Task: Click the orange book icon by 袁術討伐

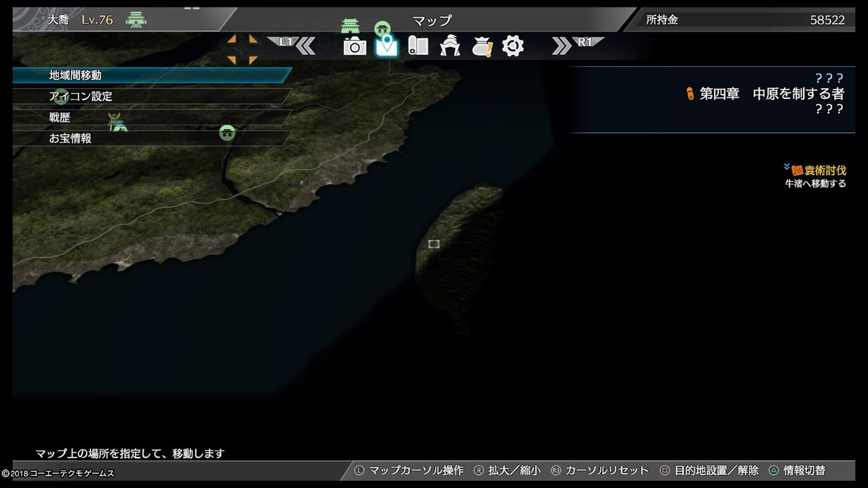Action: pyautogui.click(x=797, y=170)
